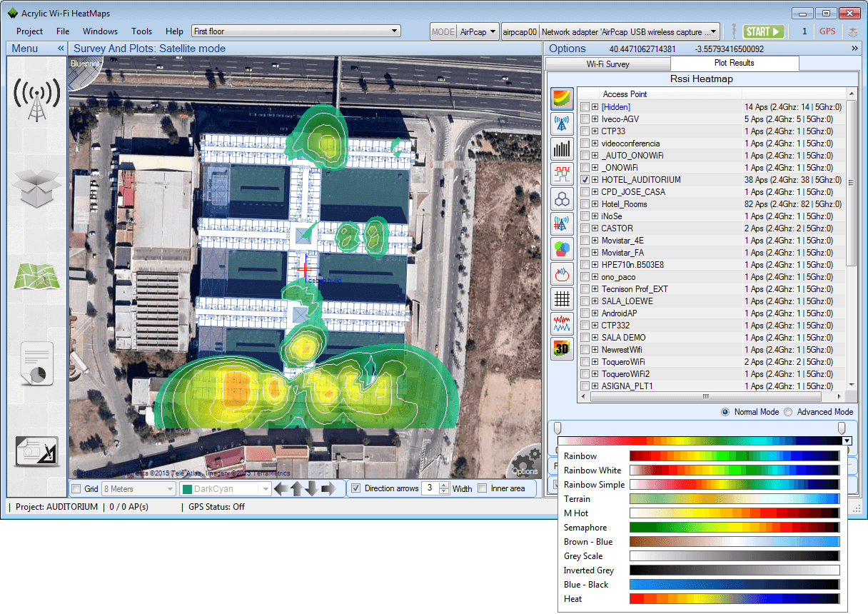Click the left direction arrow below map

[x=281, y=488]
